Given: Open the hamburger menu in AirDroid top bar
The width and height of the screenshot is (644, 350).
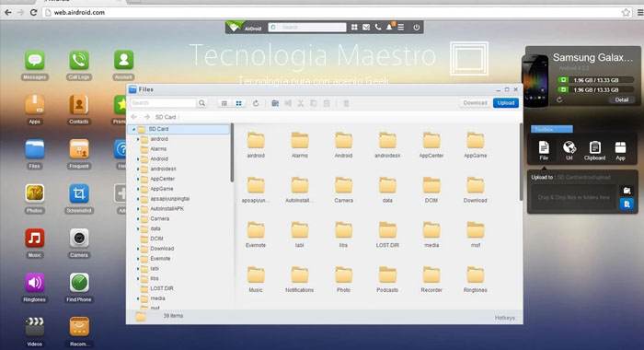Looking at the screenshot, I should point(401,27).
